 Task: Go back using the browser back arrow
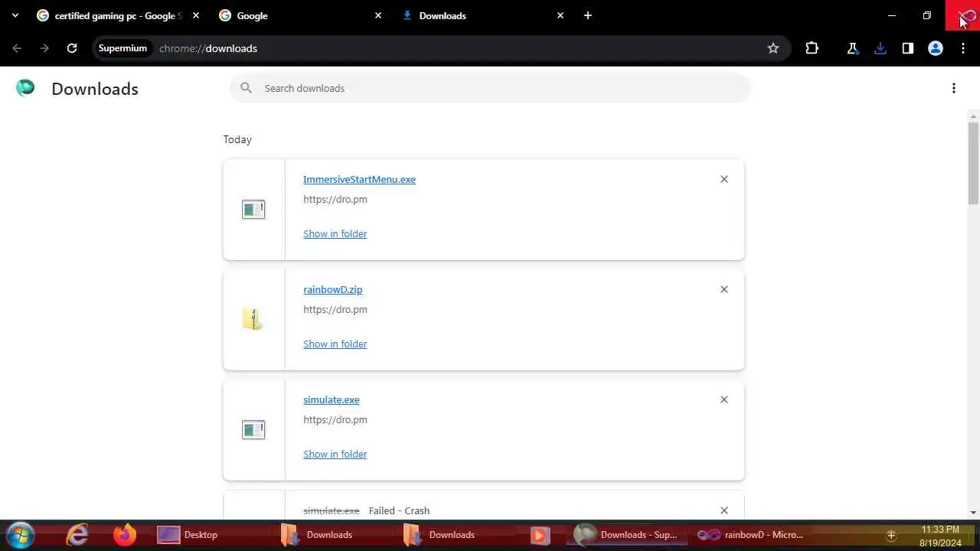coord(17,48)
